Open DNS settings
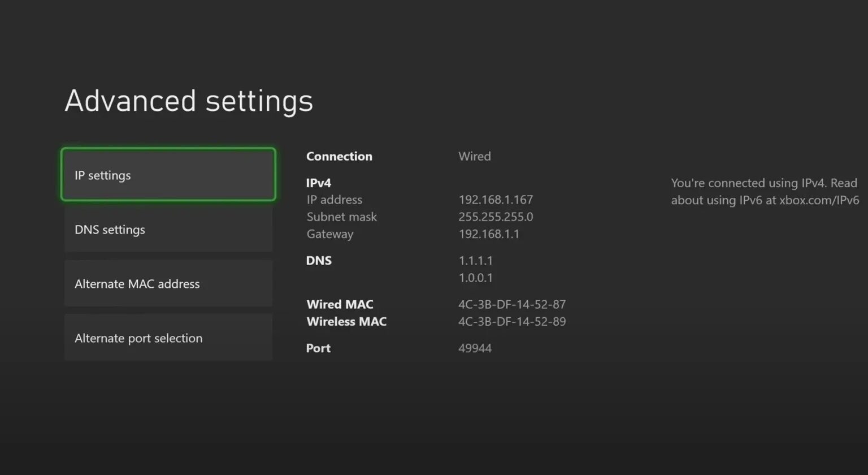The height and width of the screenshot is (475, 868). [168, 230]
